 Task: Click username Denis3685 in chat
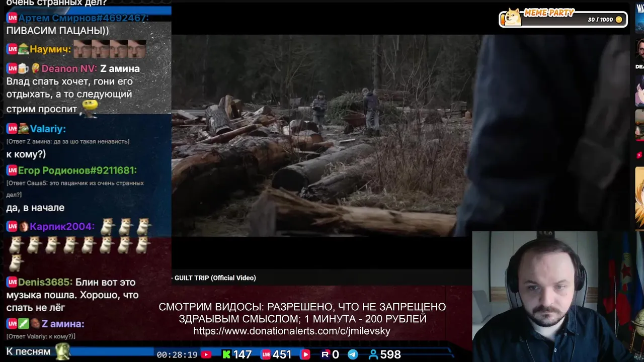pos(46,282)
